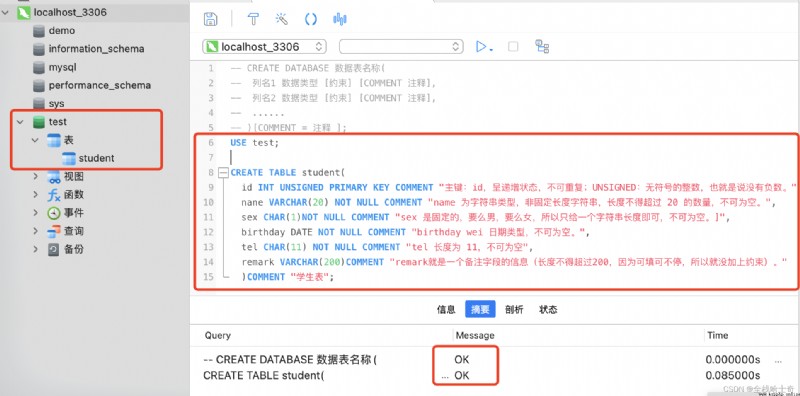This screenshot has width=800, height=396.
Task: Open the explain plan icon
Action: [x=542, y=46]
